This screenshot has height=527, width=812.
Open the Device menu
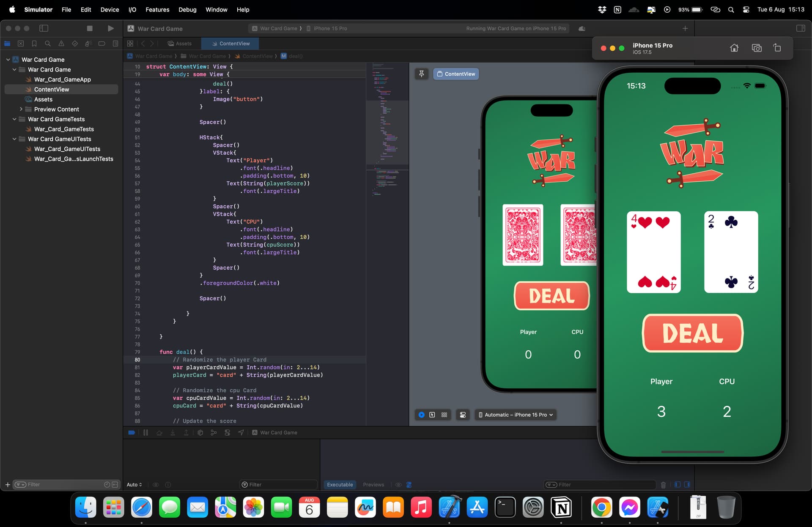tap(110, 9)
